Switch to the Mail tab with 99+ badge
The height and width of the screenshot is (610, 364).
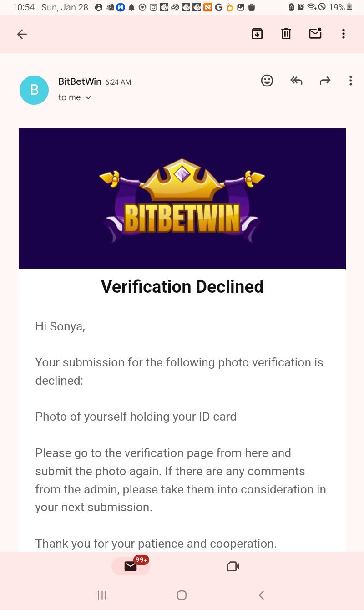(131, 566)
